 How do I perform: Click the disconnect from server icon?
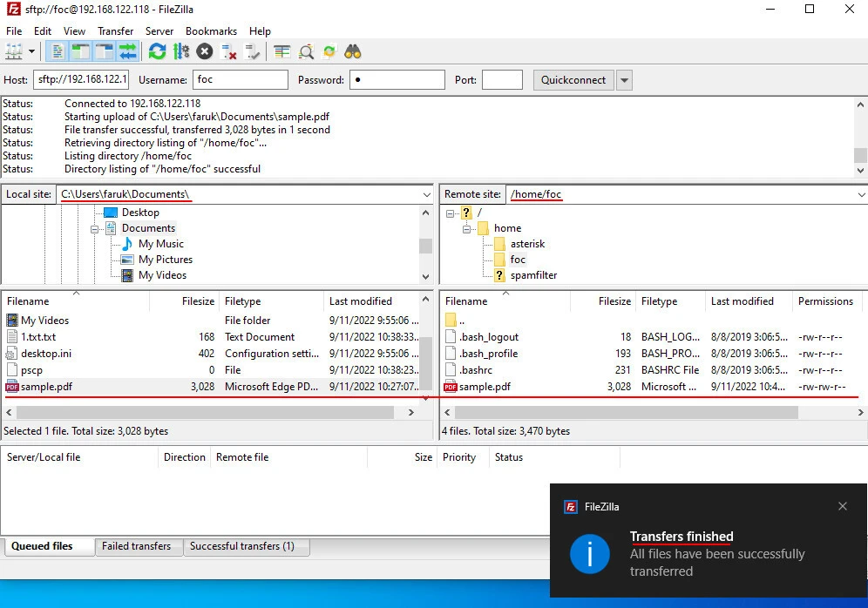click(x=229, y=51)
